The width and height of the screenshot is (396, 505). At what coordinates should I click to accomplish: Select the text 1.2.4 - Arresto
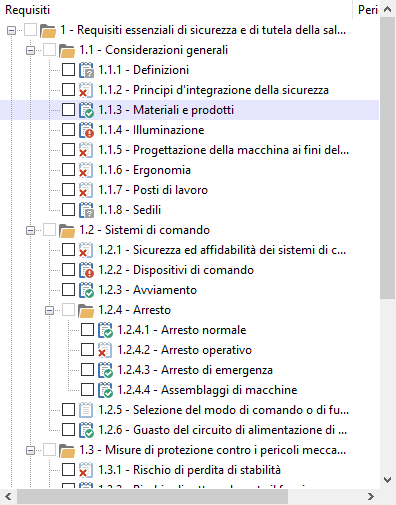pyautogui.click(x=134, y=310)
